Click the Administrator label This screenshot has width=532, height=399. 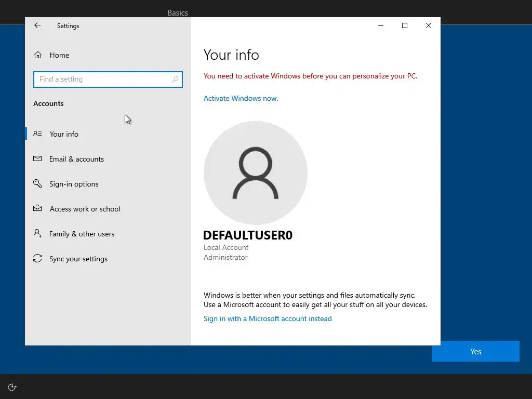coord(225,257)
